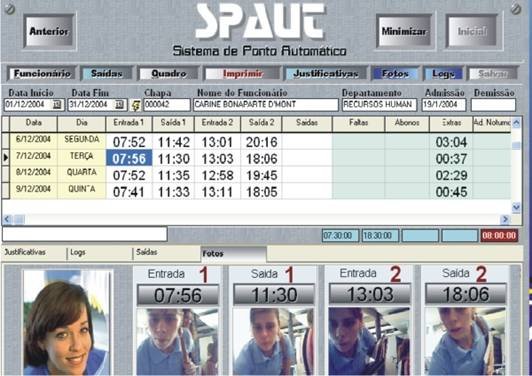Screen dimensions: 532x376
Task: Click the Anterior button
Action: [x=49, y=31]
